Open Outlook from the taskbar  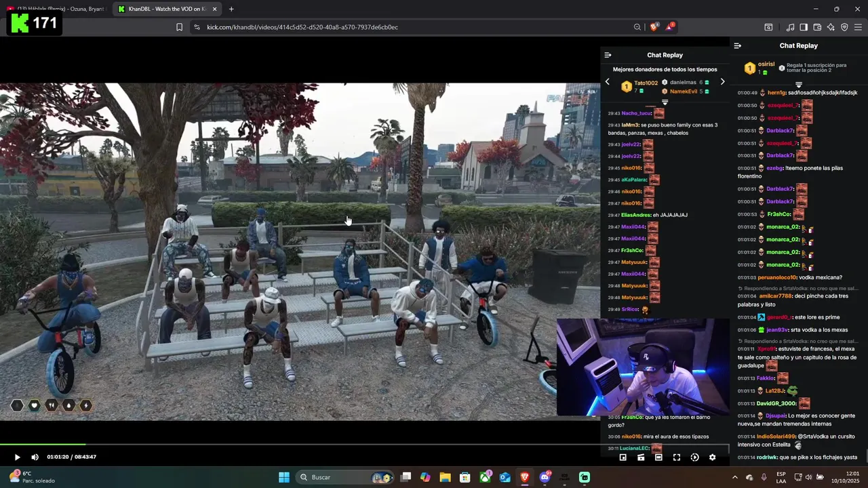pos(505,477)
